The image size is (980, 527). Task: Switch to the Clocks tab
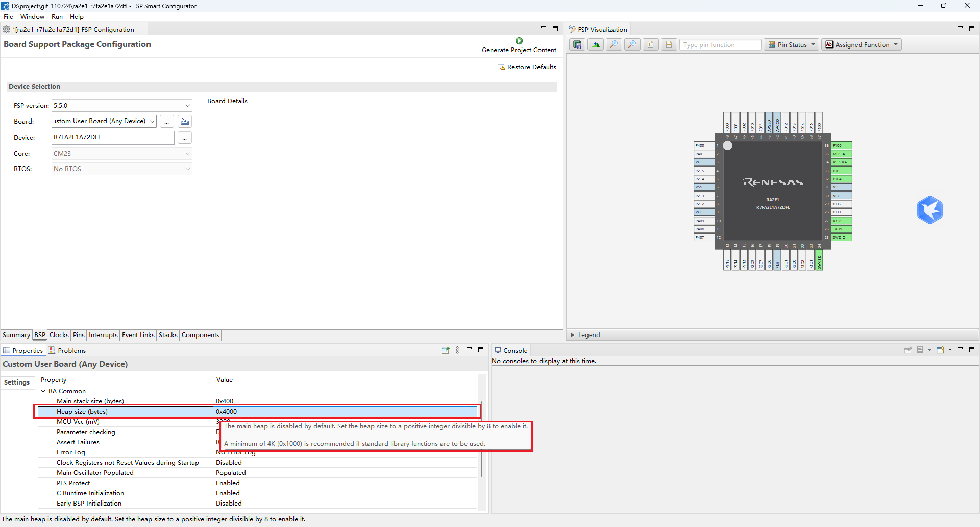pyautogui.click(x=59, y=335)
